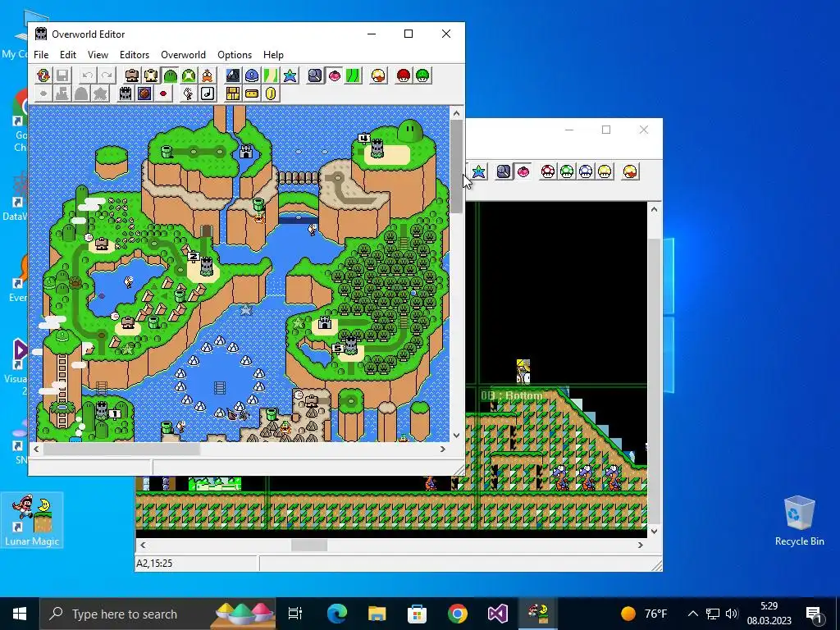Select the Recycle Bin desktop icon
This screenshot has width=840, height=630.
point(799,520)
